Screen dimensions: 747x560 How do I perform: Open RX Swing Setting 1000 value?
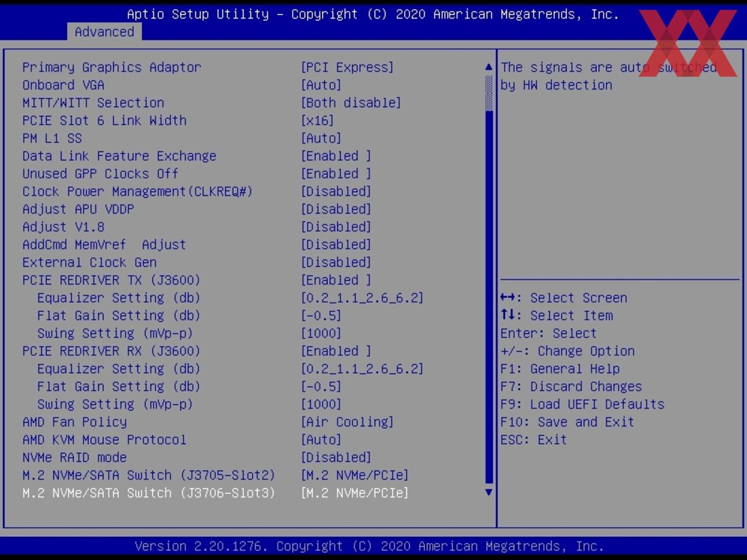click(x=321, y=404)
